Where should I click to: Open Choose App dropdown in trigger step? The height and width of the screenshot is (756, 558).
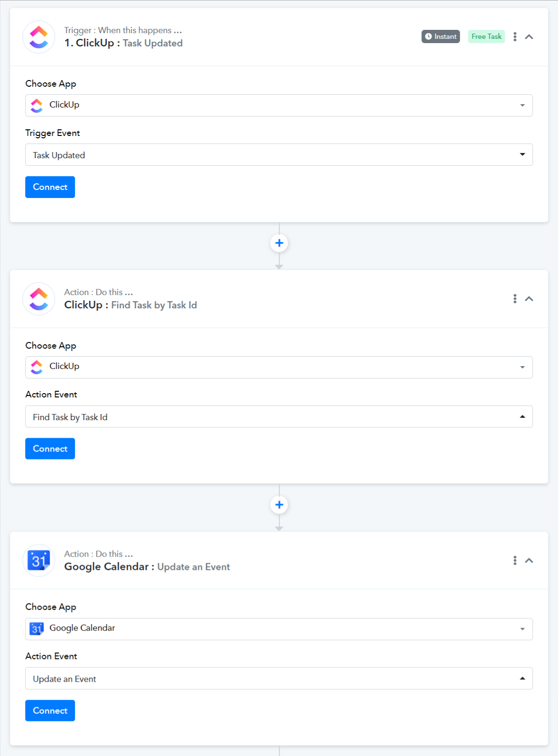(x=279, y=105)
